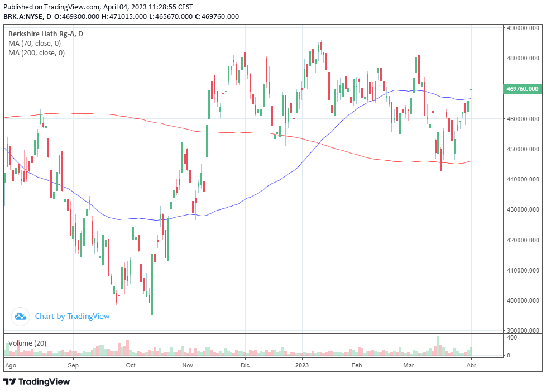Click the tallest volume bar in mid-March
Screen dimensions: 546x392
point(438,346)
